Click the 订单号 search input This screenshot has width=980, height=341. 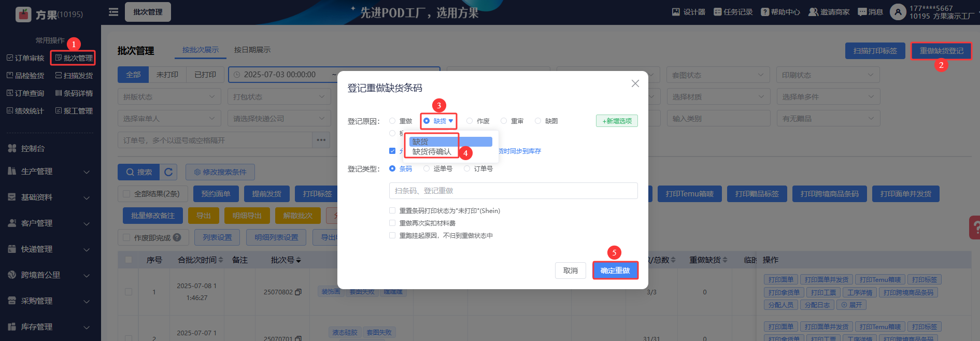tap(215, 140)
